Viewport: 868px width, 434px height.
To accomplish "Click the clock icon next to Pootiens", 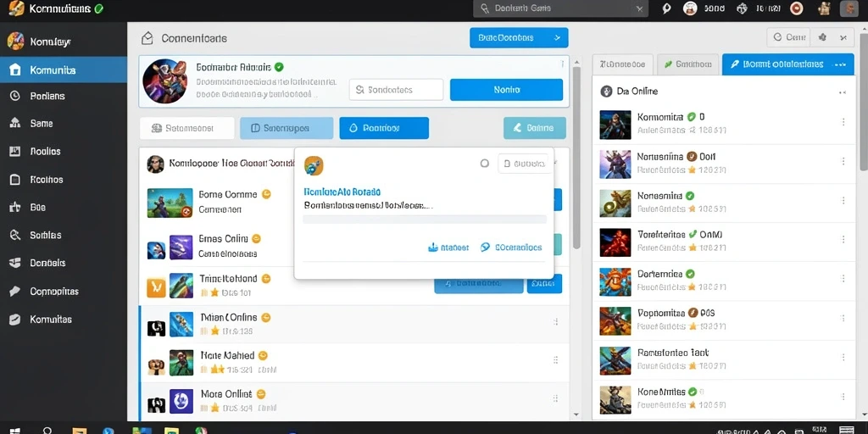I will coord(15,96).
